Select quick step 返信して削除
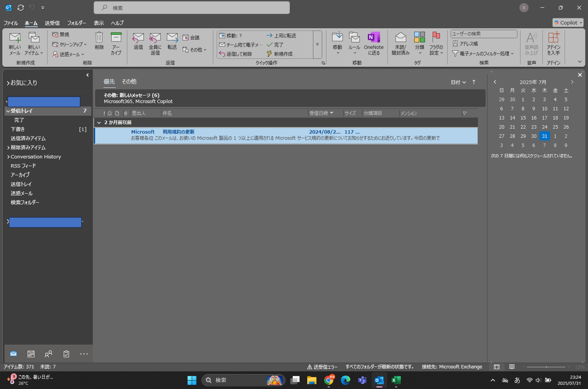 coord(236,54)
